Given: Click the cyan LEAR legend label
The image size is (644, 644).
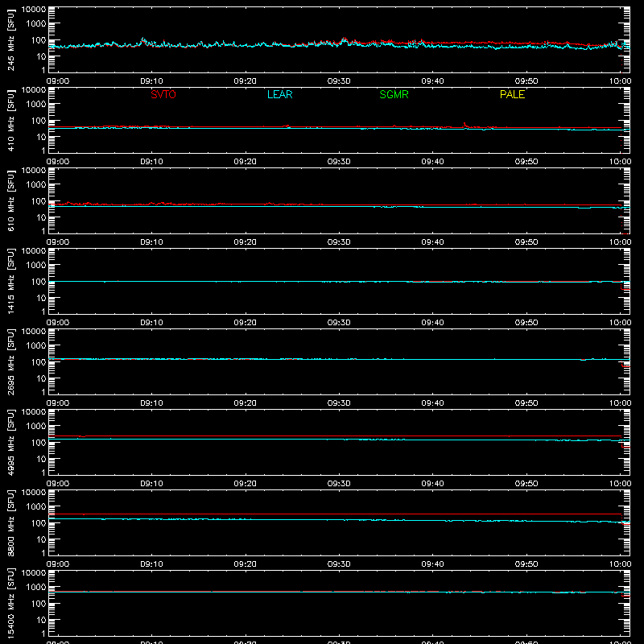Looking at the screenshot, I should point(279,94).
